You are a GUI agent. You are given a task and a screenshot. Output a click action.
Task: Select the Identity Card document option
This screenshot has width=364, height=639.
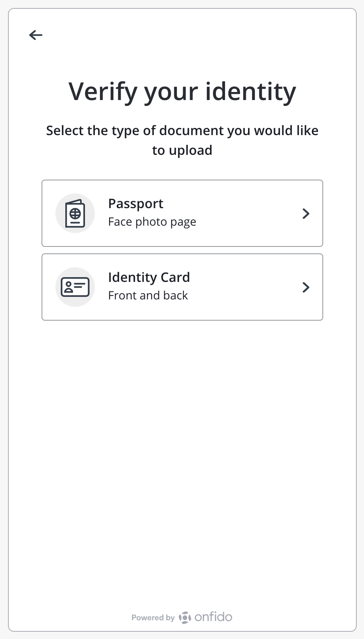click(182, 287)
